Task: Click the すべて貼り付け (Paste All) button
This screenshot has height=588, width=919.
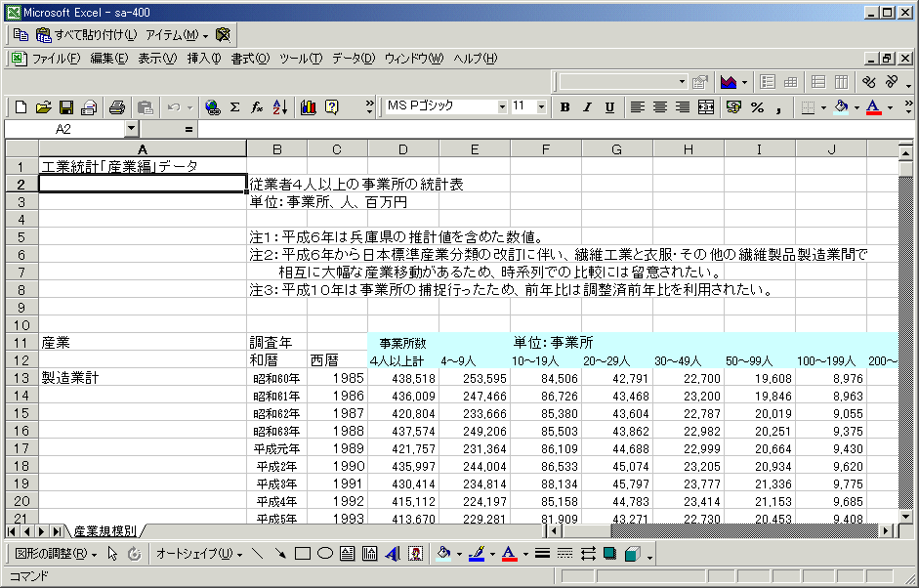Action: click(x=86, y=34)
